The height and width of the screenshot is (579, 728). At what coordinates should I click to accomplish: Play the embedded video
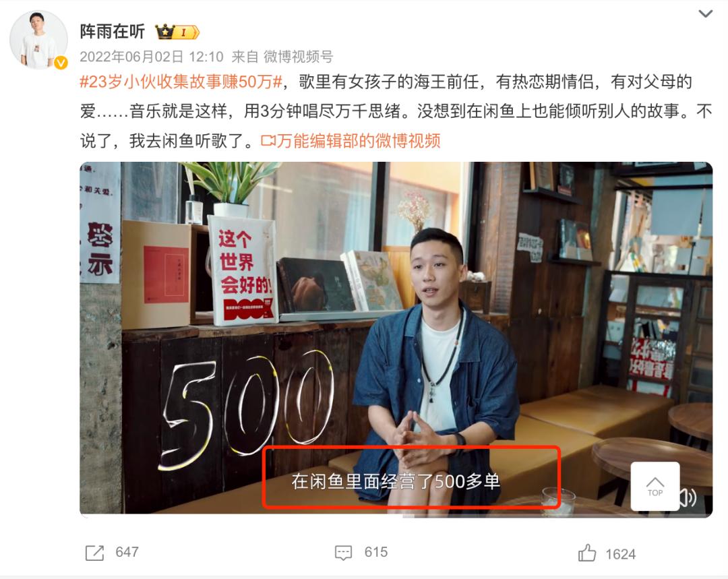pyautogui.click(x=396, y=339)
